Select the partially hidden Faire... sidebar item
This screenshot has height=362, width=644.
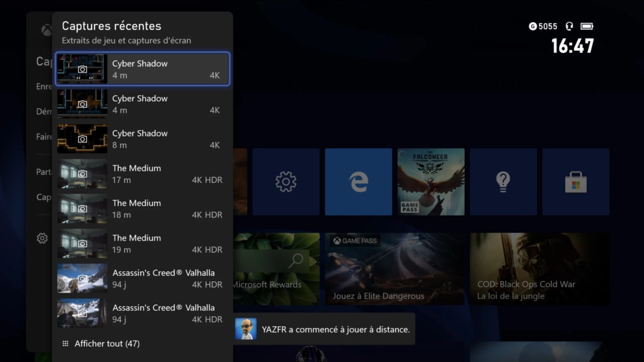click(44, 137)
